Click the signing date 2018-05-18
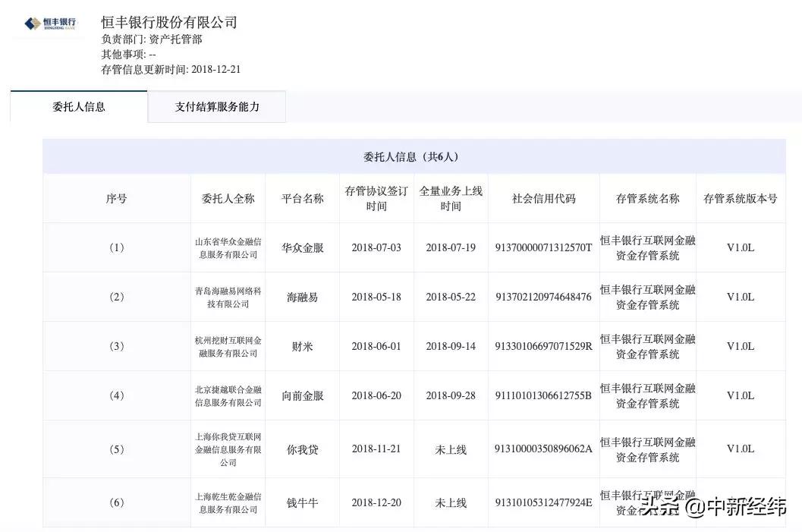The height and width of the screenshot is (532, 802). pyautogui.click(x=376, y=297)
